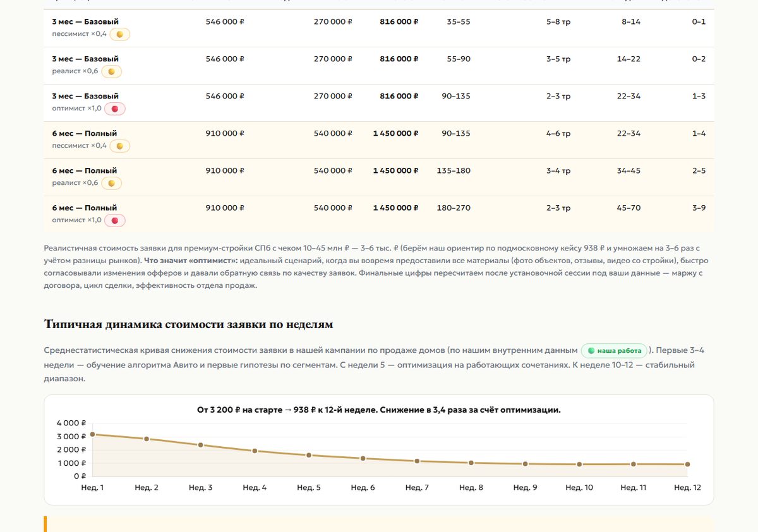Click heading «Типичная динамика стоимости заявки по неделям»

188,324
